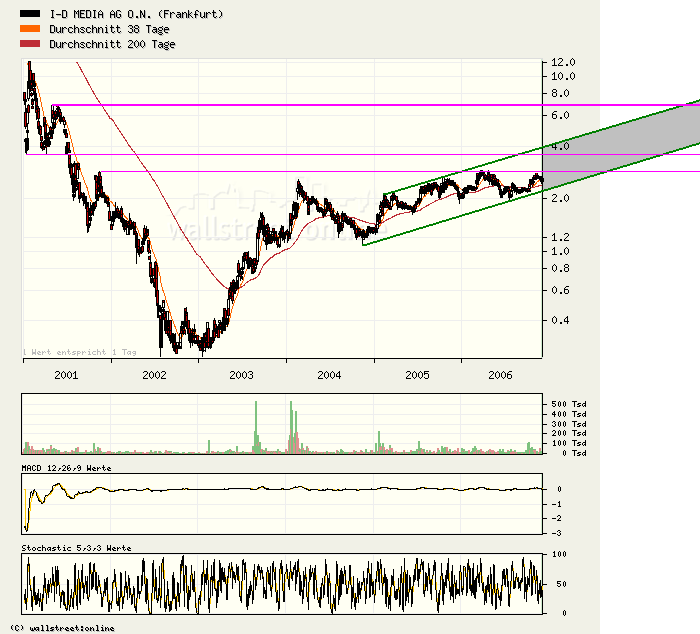Click the MACD 12,26,9 Werte indicator label
The image size is (700, 634).
(67, 468)
